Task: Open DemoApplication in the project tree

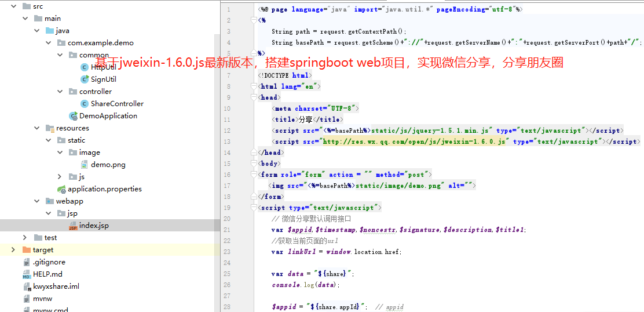Action: (x=108, y=116)
